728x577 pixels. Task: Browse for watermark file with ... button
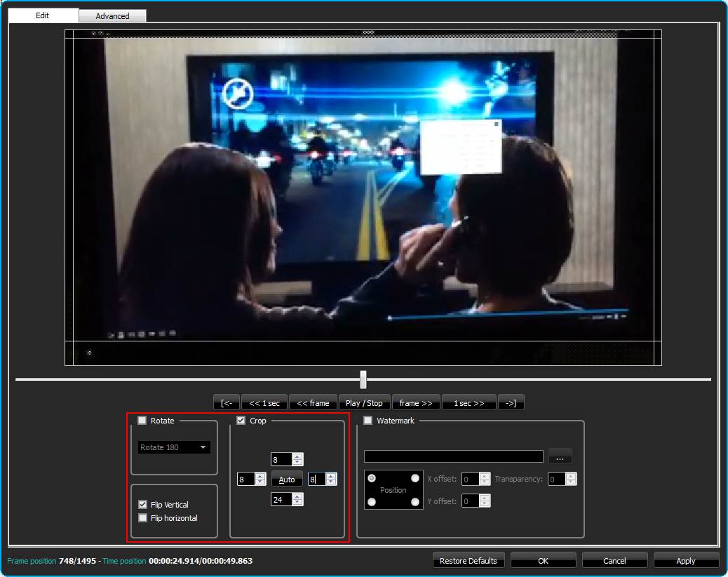tap(560, 457)
